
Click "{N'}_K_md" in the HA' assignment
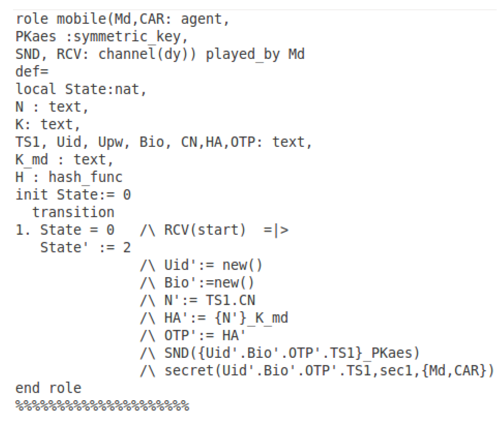click(x=251, y=318)
